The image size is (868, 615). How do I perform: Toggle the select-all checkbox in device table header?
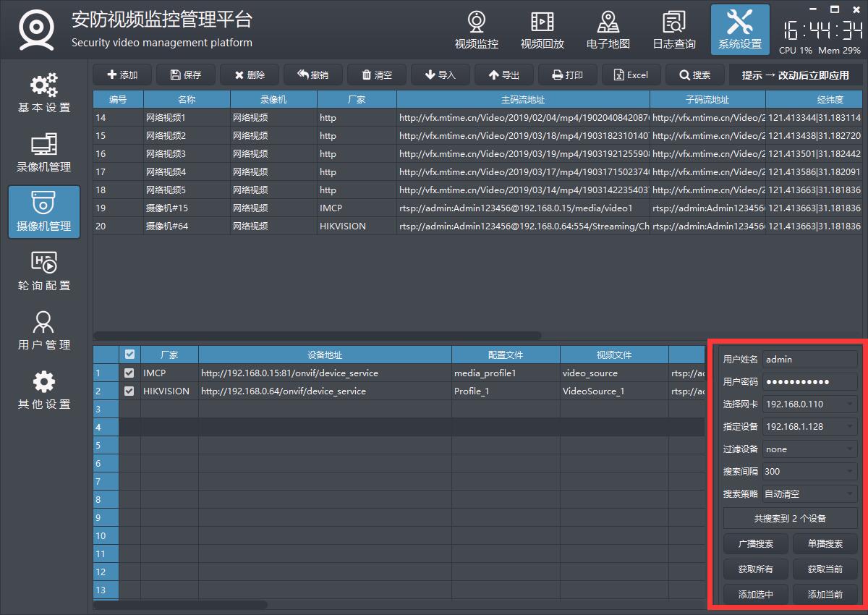point(129,355)
